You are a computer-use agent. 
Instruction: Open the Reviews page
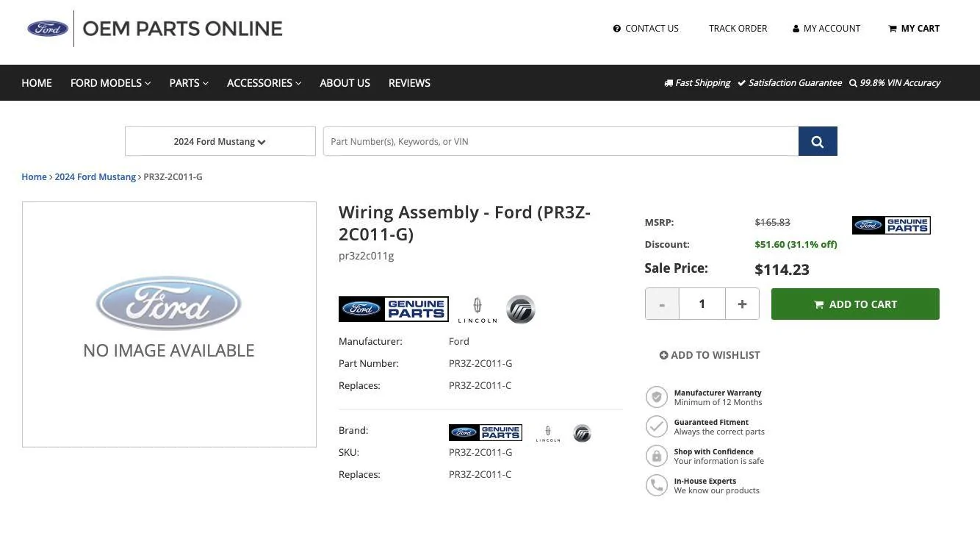(409, 83)
